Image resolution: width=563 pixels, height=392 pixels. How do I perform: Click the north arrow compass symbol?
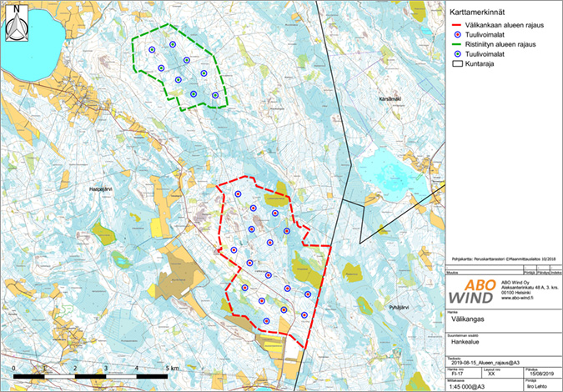tap(17, 26)
